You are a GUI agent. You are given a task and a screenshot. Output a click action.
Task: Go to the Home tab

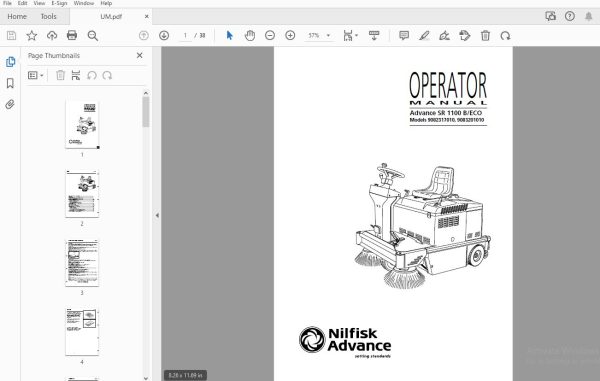[17, 16]
